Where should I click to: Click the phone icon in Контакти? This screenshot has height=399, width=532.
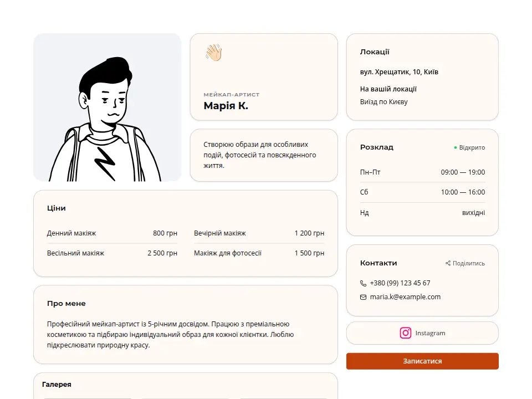363,283
